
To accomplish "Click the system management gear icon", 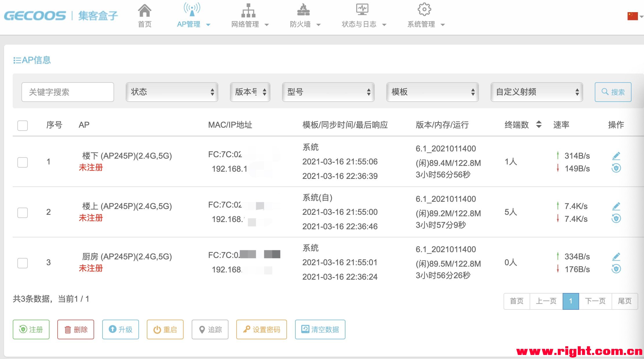I will tap(424, 10).
